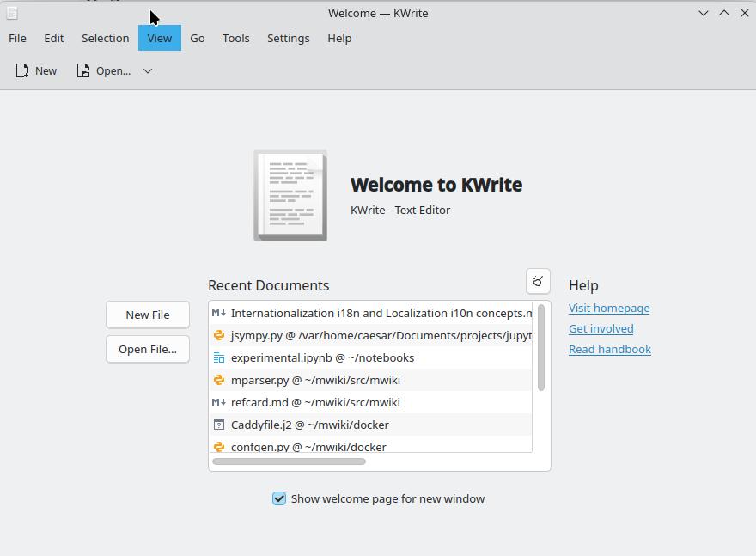This screenshot has height=556, width=756.
Task: Click the clear recent documents broom icon
Action: pyautogui.click(x=538, y=281)
